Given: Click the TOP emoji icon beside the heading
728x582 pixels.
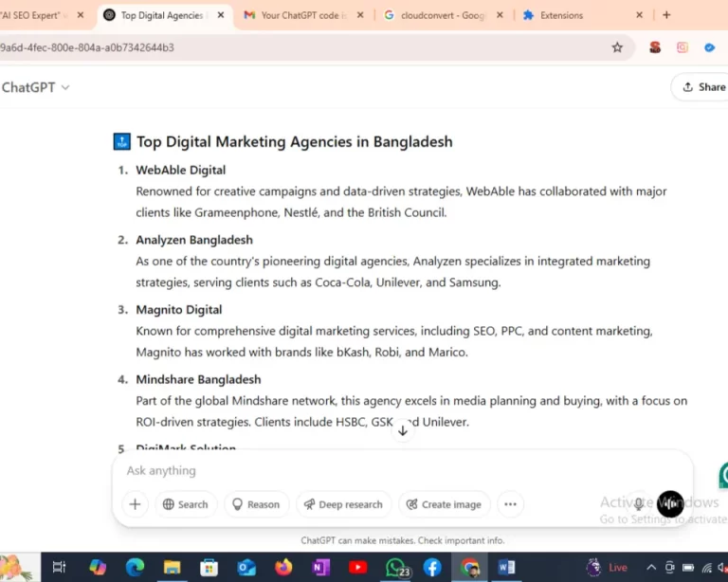Looking at the screenshot, I should pos(122,141).
